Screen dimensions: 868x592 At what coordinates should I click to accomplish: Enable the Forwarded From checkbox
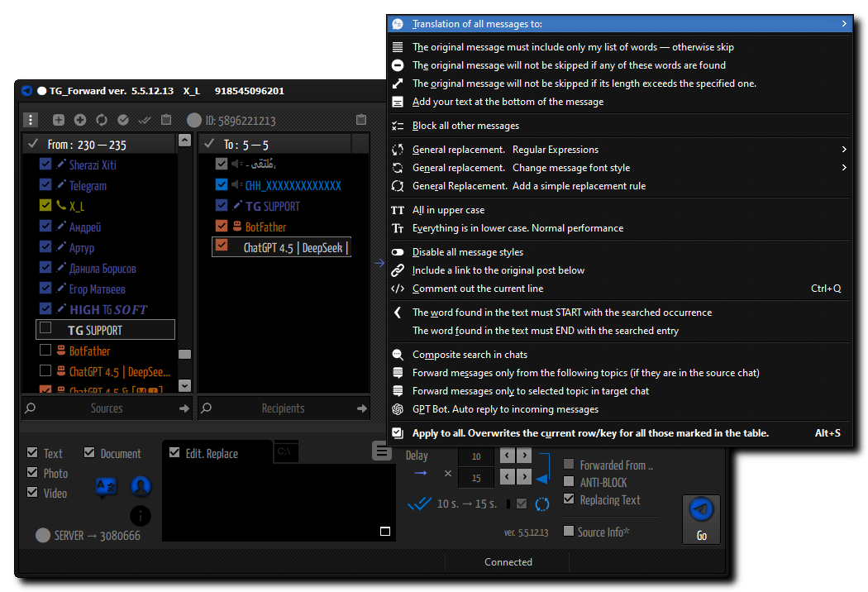[x=569, y=464]
